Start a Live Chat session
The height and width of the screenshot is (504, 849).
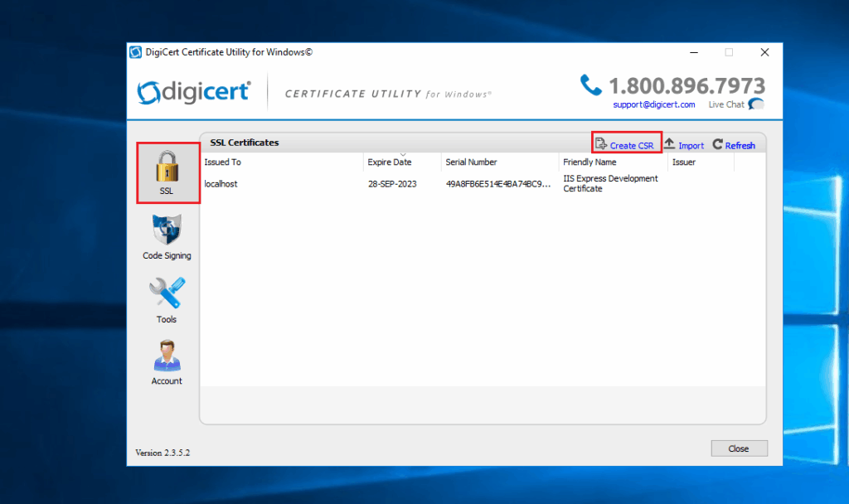[x=726, y=104]
